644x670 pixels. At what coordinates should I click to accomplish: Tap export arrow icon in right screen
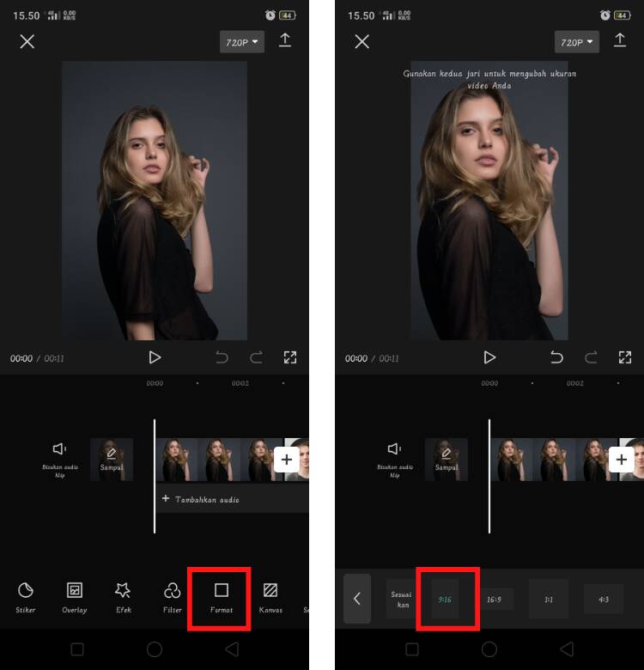click(x=620, y=40)
